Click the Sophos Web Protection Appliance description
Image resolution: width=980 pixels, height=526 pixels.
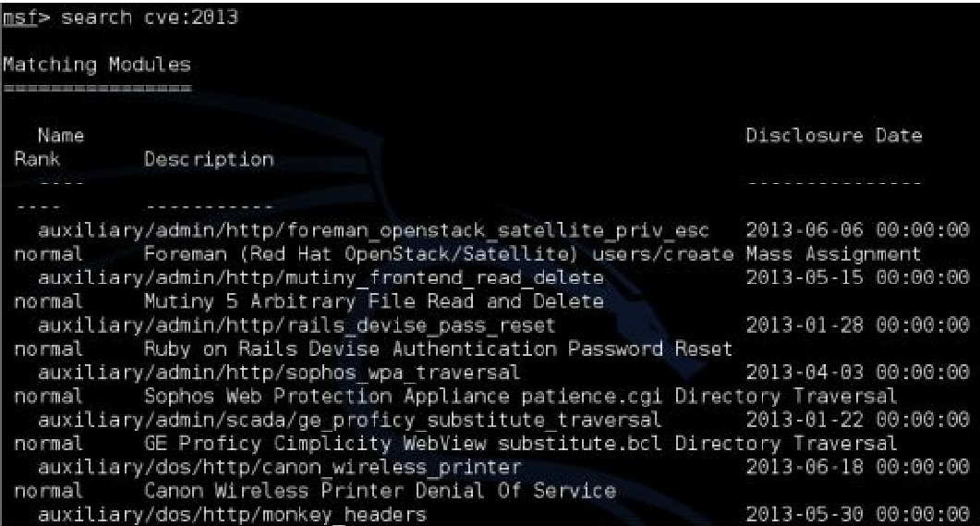[x=520, y=397]
